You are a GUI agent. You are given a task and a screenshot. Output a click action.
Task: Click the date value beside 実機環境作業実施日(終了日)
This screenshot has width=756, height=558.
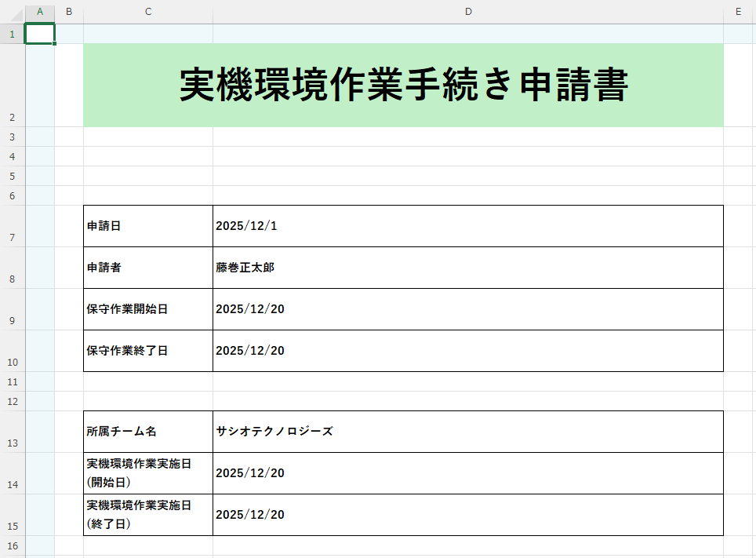468,515
